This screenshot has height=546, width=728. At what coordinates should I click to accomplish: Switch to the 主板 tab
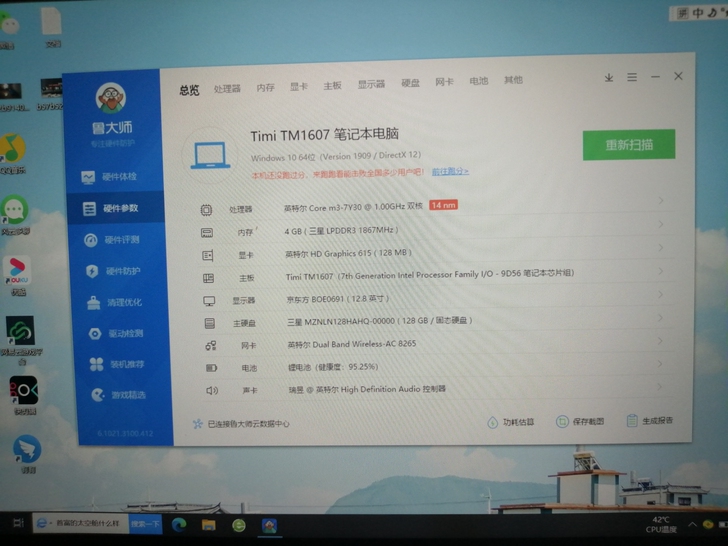(332, 85)
